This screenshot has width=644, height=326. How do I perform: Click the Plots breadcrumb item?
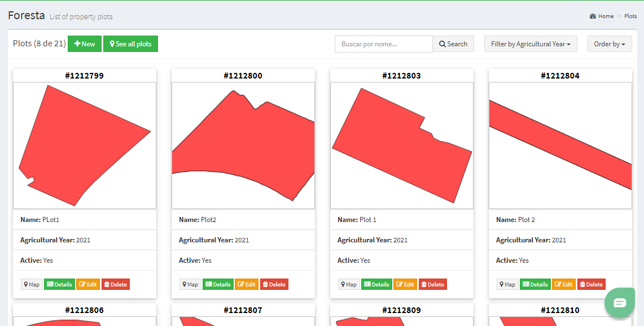[x=630, y=16]
